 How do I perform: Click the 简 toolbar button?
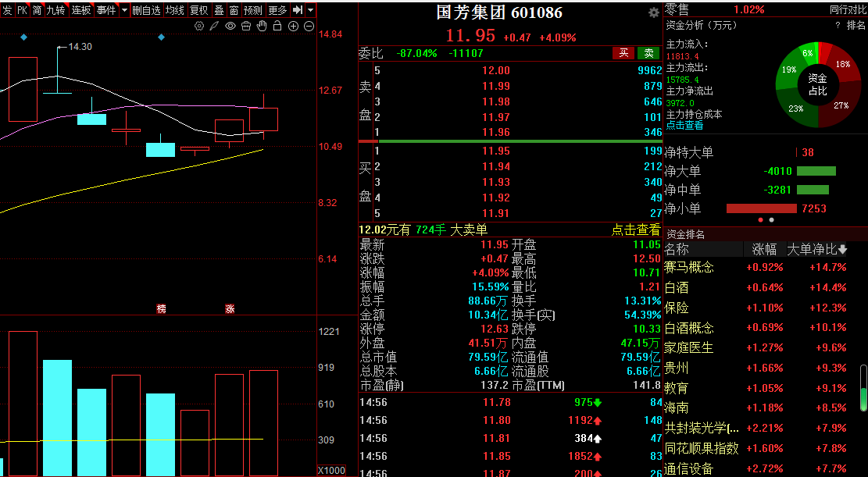click(37, 10)
